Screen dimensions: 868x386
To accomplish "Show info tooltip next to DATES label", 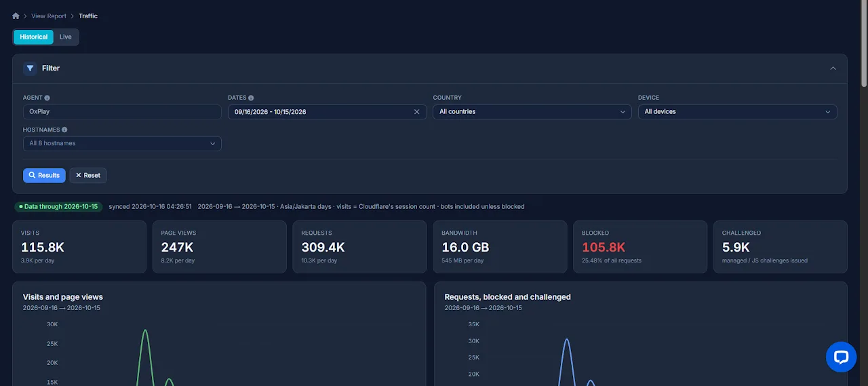I will pos(251,98).
